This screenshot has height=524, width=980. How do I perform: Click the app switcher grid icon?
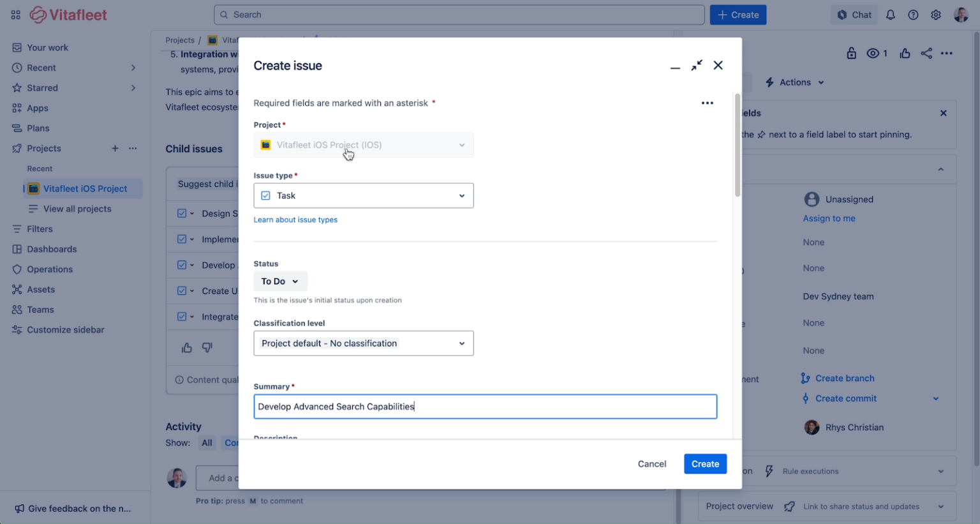point(15,15)
